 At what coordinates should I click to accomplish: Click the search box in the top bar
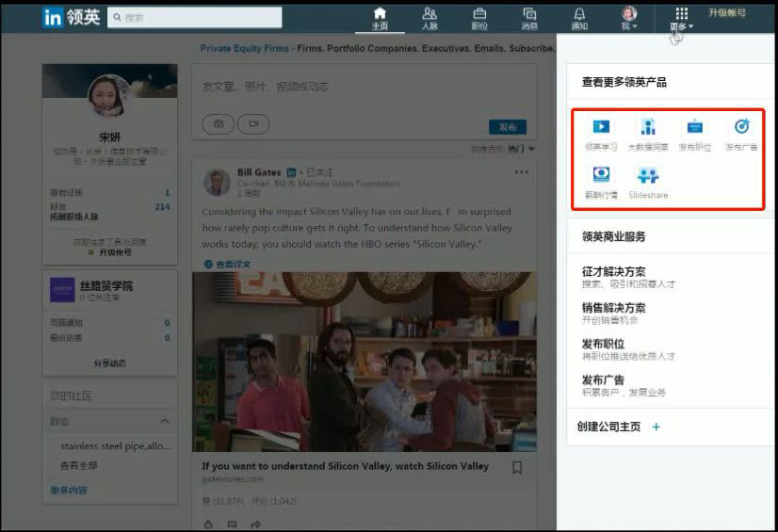click(x=194, y=17)
